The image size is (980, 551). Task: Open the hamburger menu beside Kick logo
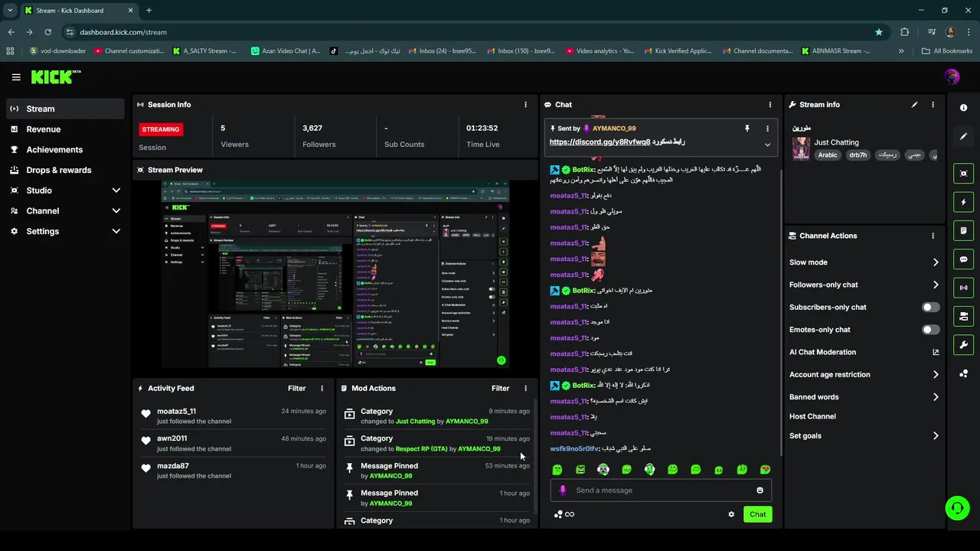tap(16, 77)
